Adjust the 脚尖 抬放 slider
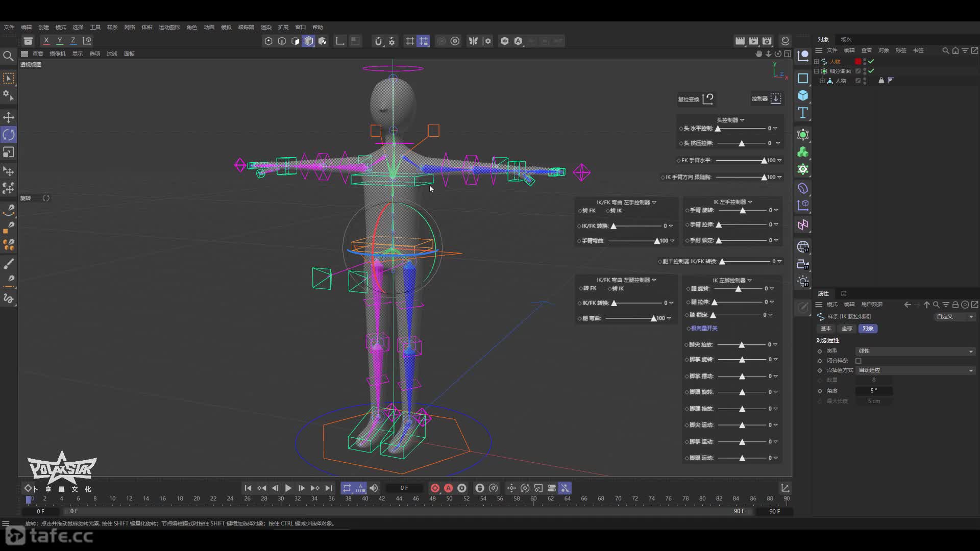 tap(742, 345)
